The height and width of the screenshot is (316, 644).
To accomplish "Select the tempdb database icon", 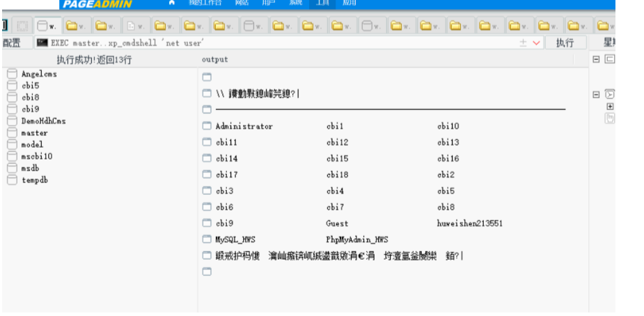I will click(x=13, y=180).
